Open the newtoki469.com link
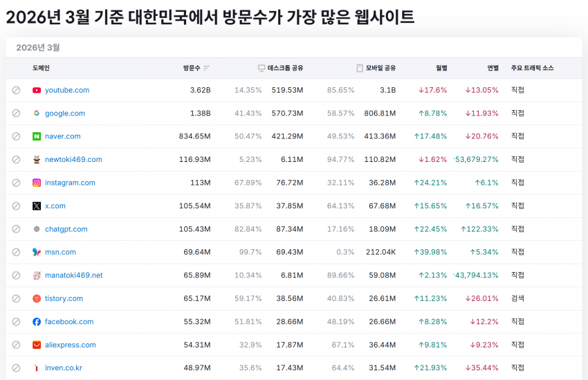 coord(73,159)
